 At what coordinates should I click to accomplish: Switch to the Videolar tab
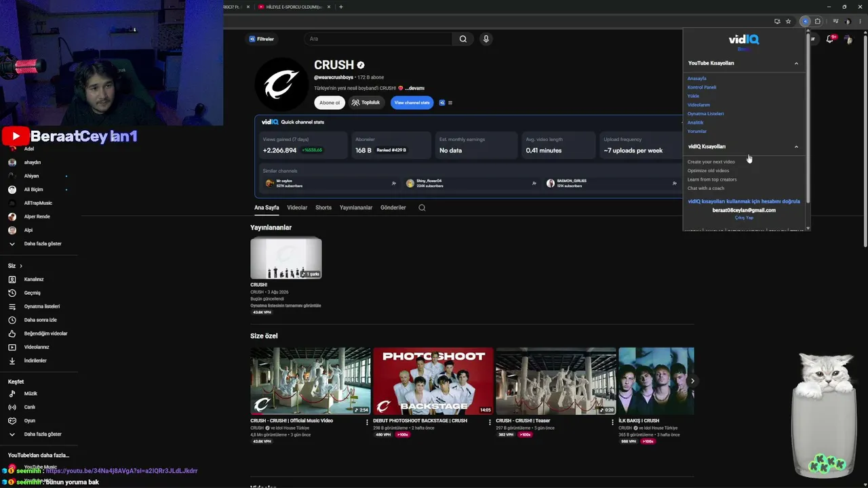[297, 207]
